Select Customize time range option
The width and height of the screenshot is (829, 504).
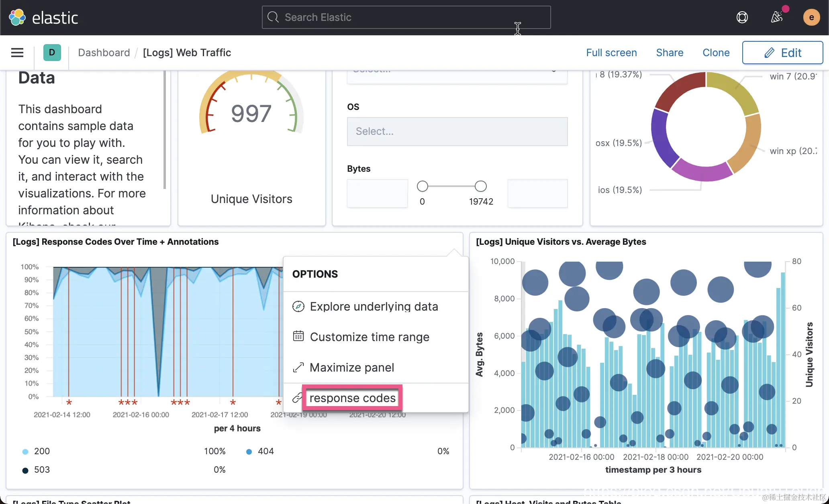click(369, 337)
